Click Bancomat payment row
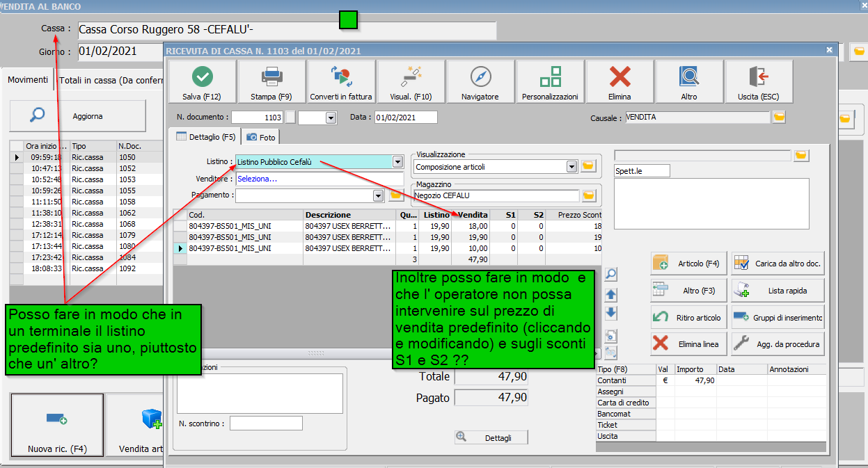The width and height of the screenshot is (868, 468). click(x=626, y=414)
